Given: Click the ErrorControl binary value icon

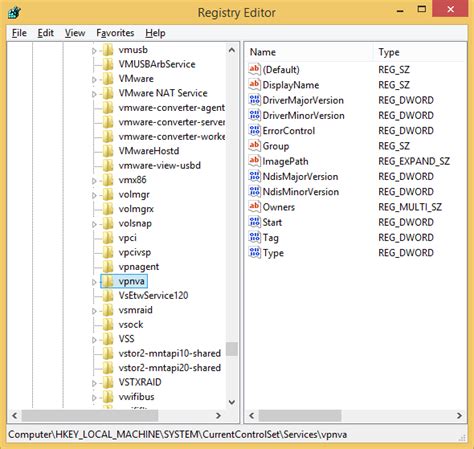Looking at the screenshot, I should (x=254, y=130).
